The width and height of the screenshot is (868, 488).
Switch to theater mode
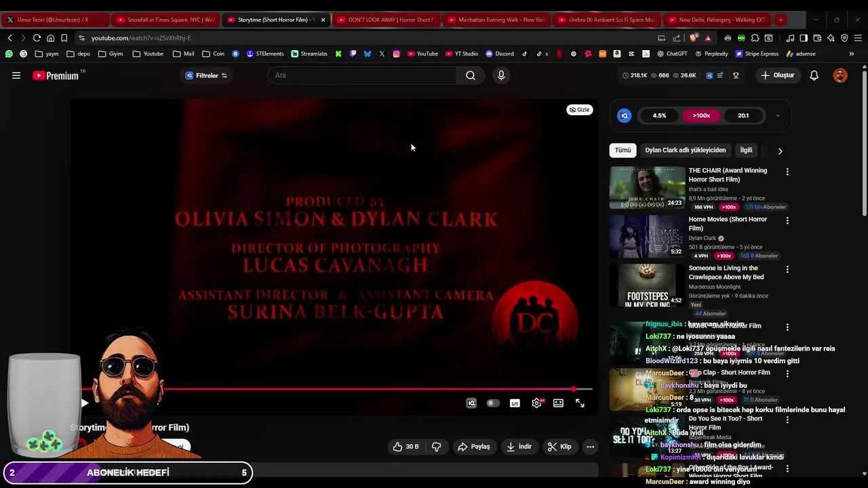coord(558,403)
